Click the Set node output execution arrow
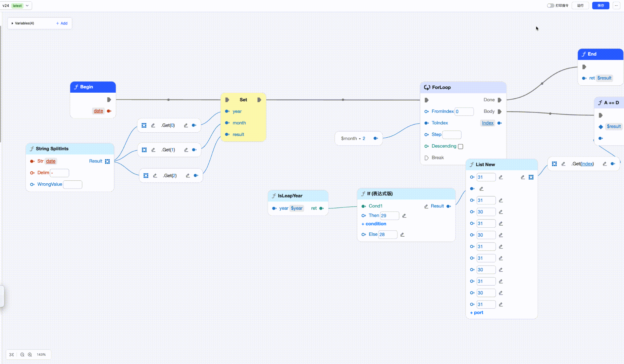Viewport: 624px width, 364px height. pyautogui.click(x=259, y=100)
